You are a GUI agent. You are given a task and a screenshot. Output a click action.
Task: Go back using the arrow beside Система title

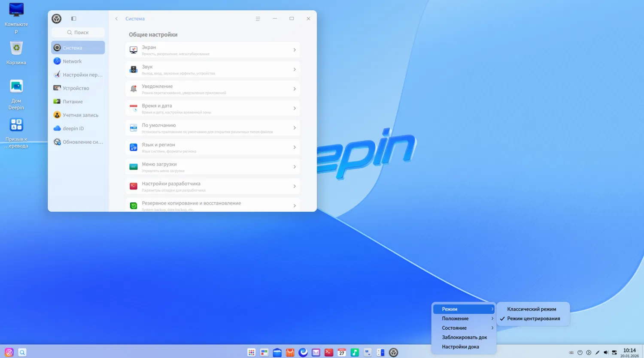[116, 18]
